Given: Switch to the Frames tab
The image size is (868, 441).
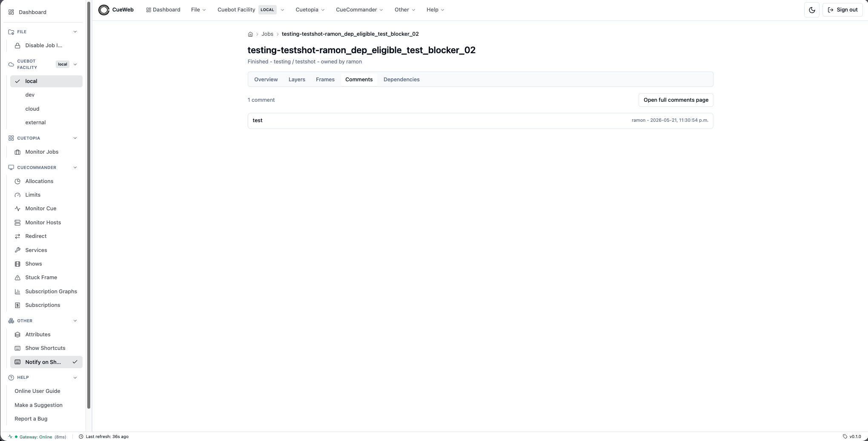Looking at the screenshot, I should (325, 80).
